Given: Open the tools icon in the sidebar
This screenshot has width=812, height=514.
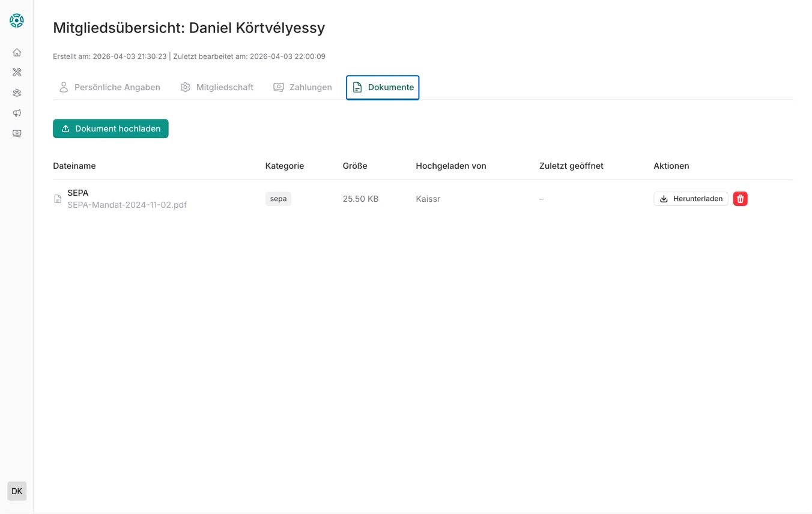Looking at the screenshot, I should click(x=17, y=73).
